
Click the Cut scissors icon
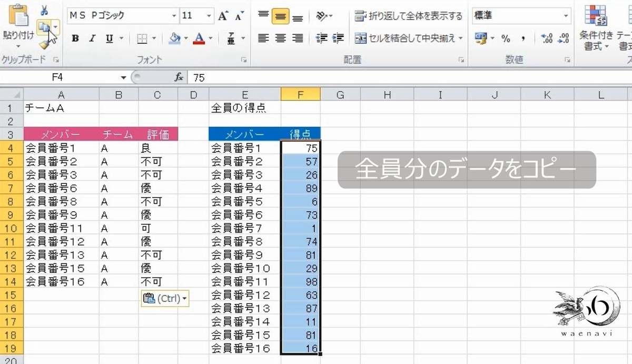tap(44, 10)
